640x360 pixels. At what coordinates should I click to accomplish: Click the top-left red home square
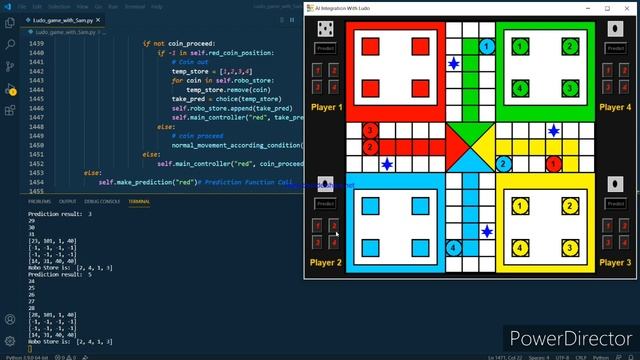[x=370, y=47]
